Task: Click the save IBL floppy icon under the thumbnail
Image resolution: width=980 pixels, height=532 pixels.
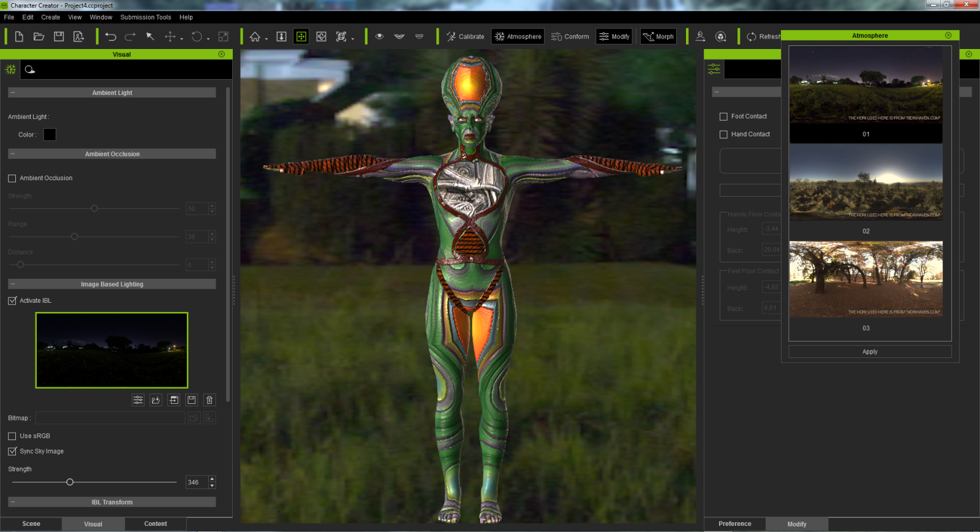Action: click(192, 400)
